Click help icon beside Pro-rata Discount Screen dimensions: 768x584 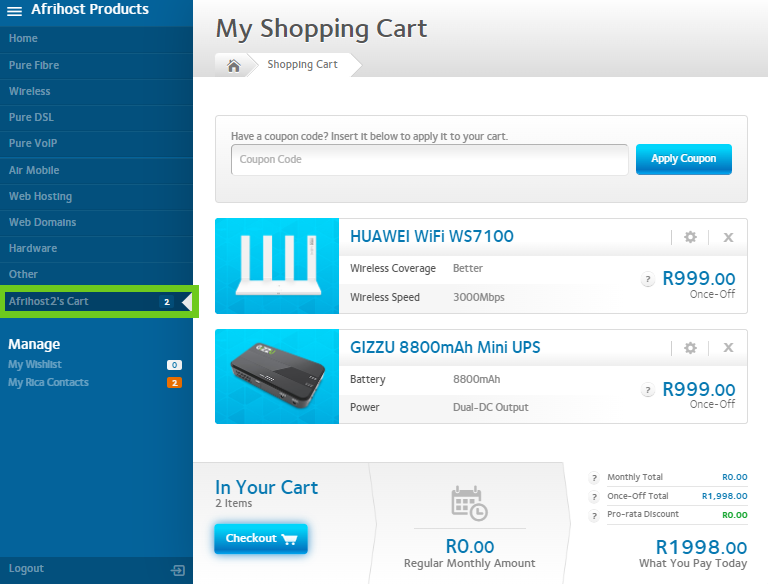coord(594,515)
